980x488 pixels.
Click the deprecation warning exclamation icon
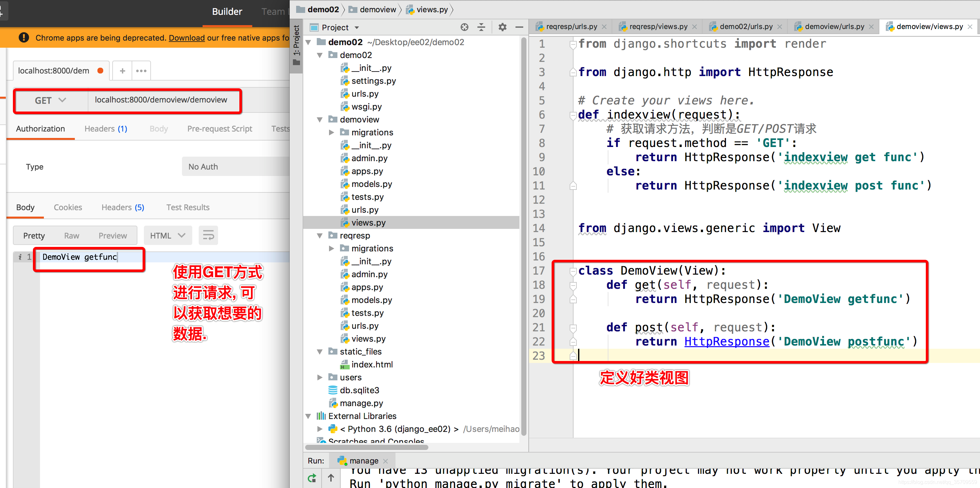24,38
